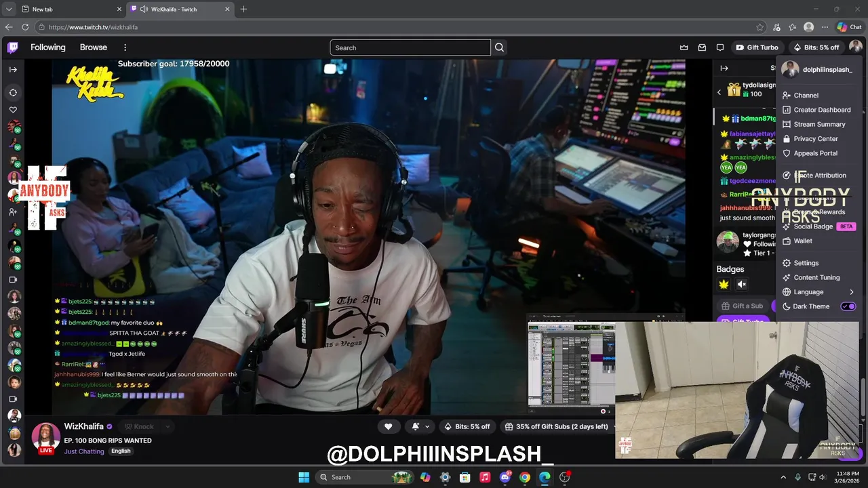Reload the page with refresh button
Image resolution: width=868 pixels, height=488 pixels.
[25, 27]
